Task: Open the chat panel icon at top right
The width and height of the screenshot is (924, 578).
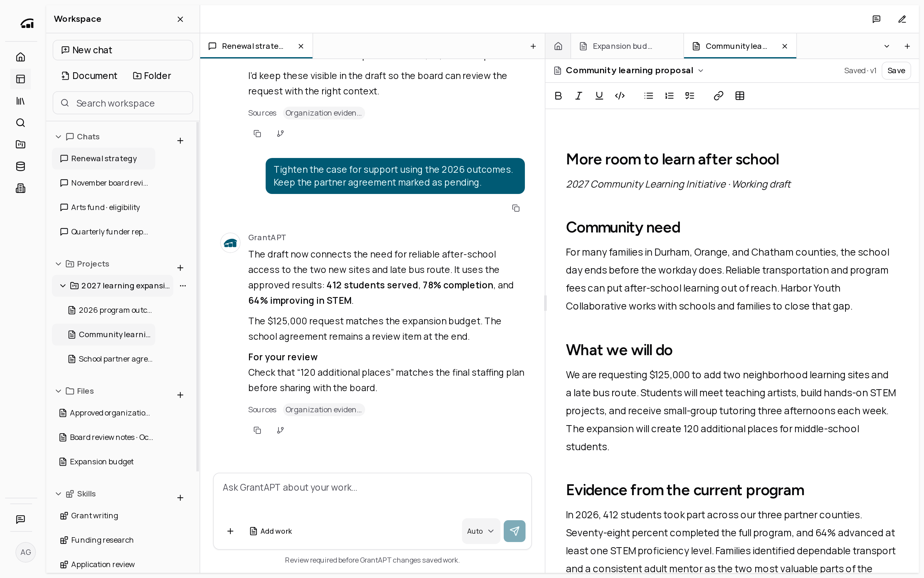Action: (876, 19)
